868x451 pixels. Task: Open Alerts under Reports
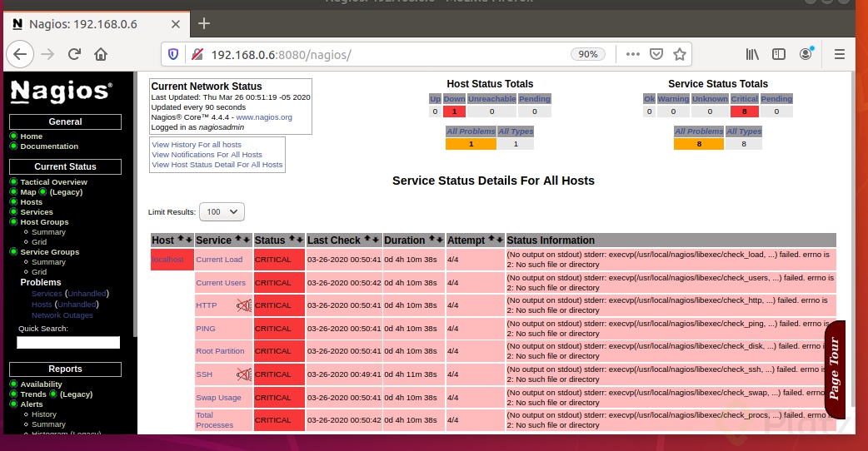32,404
